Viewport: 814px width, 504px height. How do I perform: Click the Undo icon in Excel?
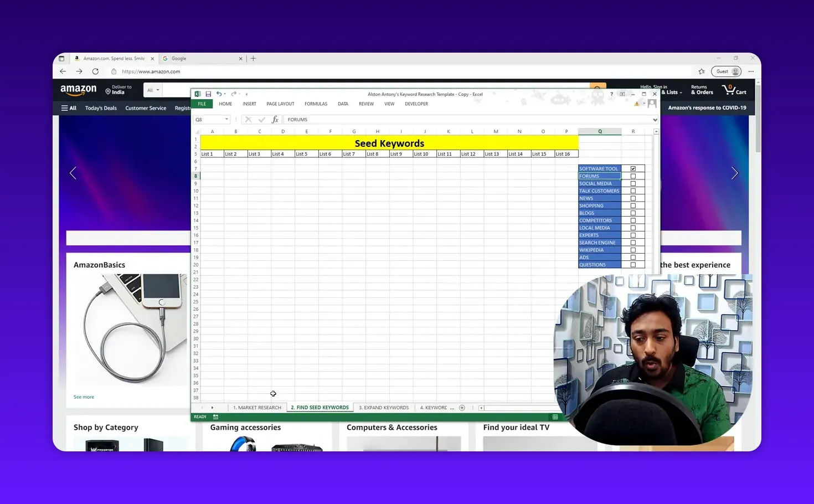(219, 94)
